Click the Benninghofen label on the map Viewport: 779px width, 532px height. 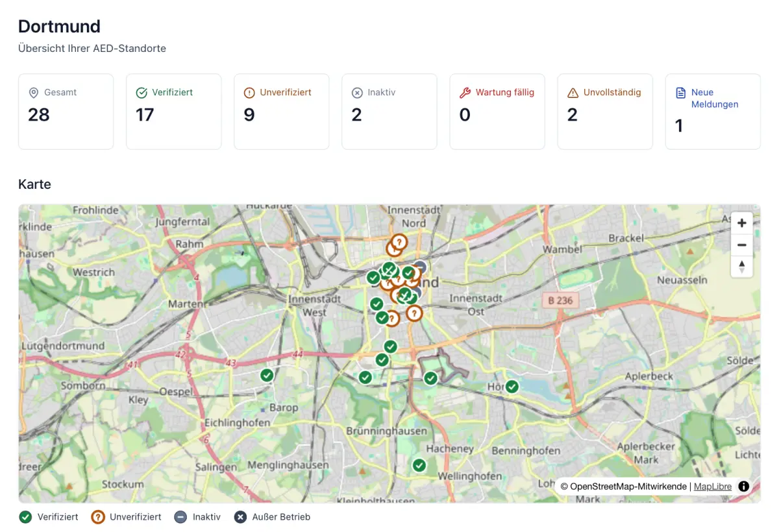point(526,450)
